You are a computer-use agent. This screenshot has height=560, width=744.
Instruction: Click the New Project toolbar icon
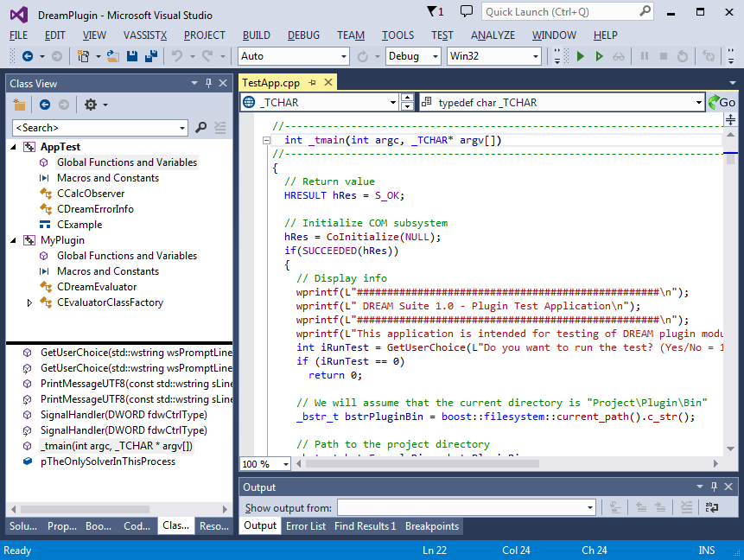(x=84, y=56)
